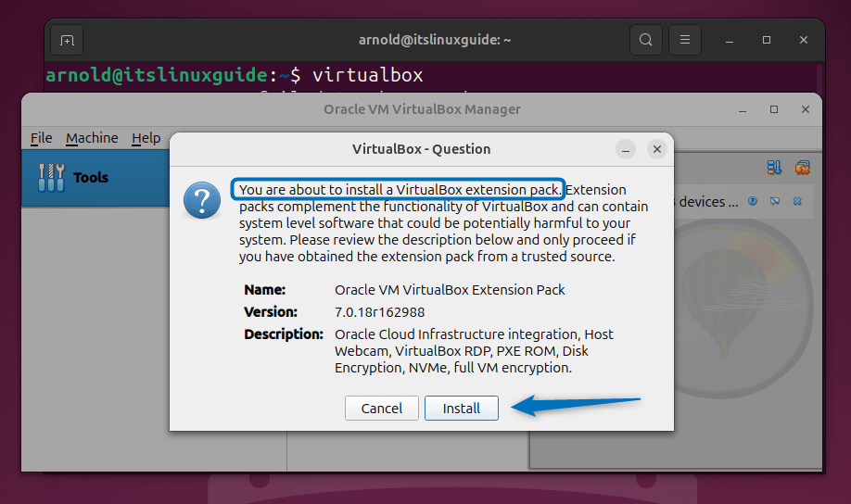Open the terminal hamburger menu
Viewport: 851px width, 504px height.
tap(685, 41)
